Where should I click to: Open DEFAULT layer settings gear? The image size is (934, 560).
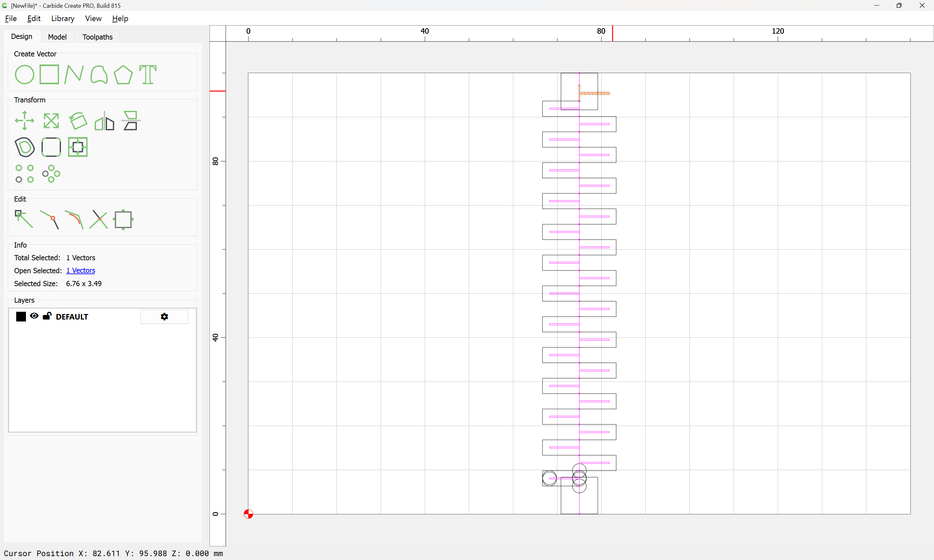point(164,317)
